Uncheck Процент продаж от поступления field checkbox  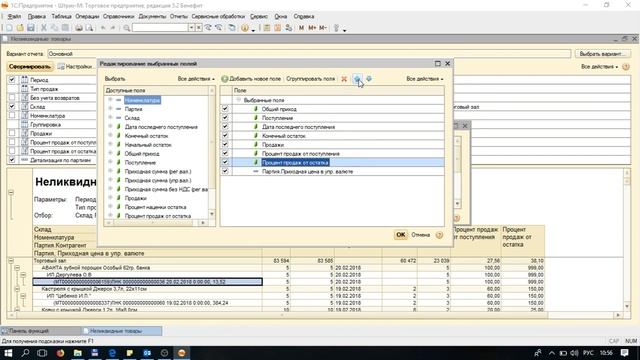tap(225, 153)
